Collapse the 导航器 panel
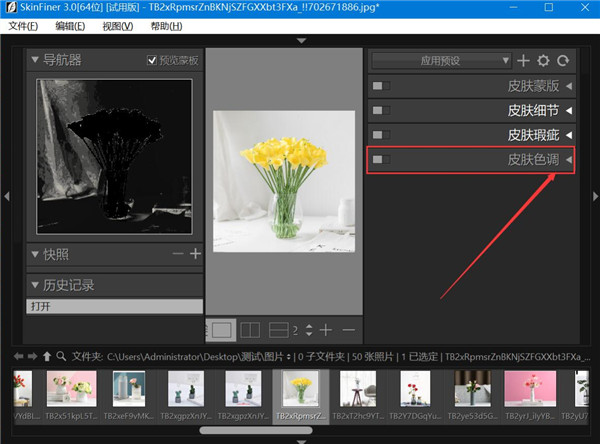 tap(34, 60)
